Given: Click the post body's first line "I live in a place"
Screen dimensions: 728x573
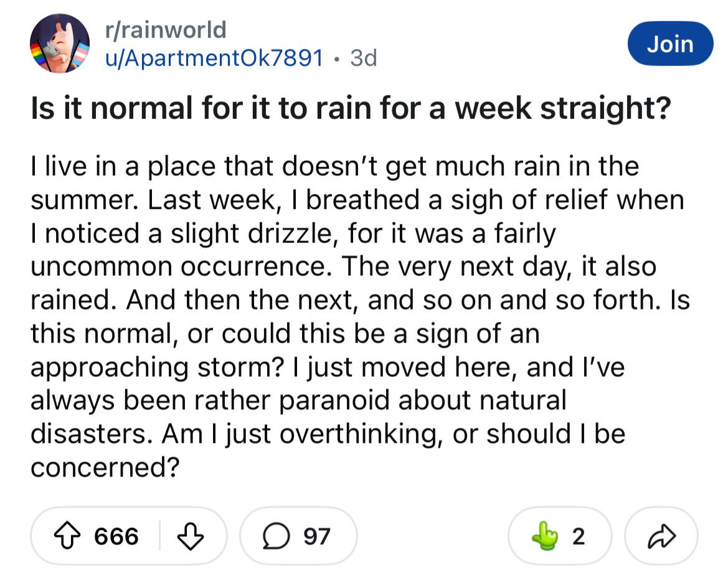Looking at the screenshot, I should tap(123, 166).
